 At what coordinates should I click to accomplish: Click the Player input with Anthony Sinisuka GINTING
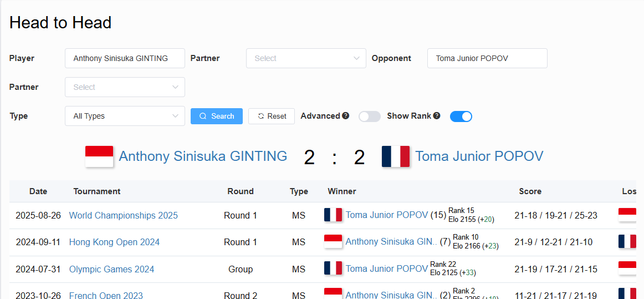tap(125, 58)
